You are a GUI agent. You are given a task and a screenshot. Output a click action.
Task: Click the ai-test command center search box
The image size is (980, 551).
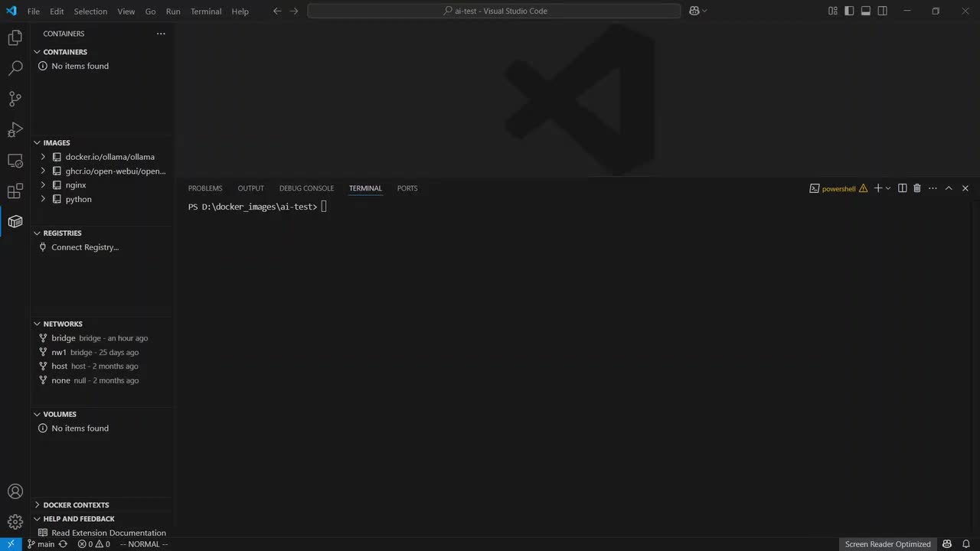494,11
